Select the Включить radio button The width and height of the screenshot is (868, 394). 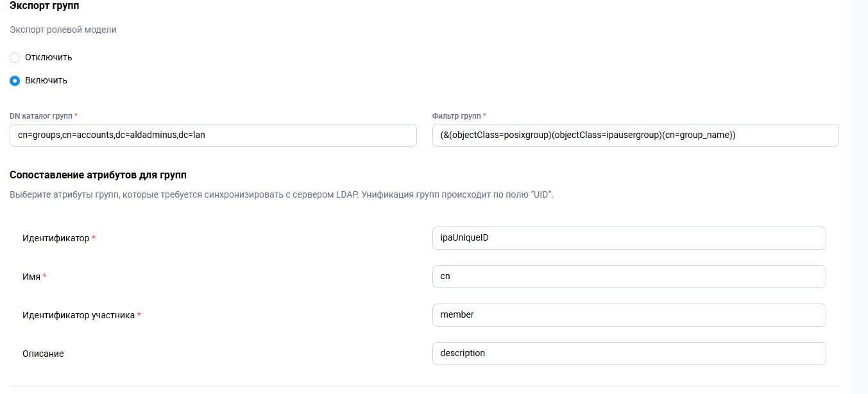(15, 81)
